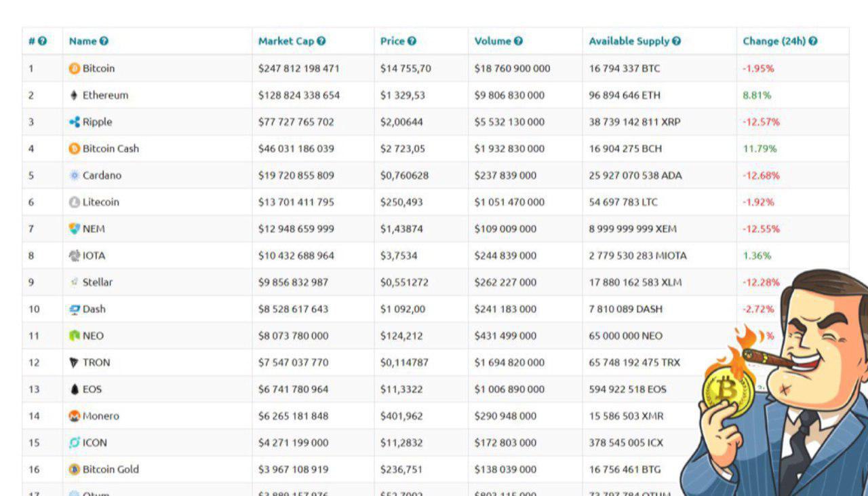Click the Bitcoin Cash logo icon
868x496 pixels.
pyautogui.click(x=75, y=149)
